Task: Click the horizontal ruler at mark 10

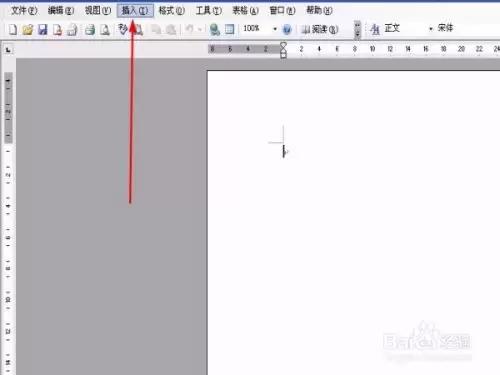Action: click(x=372, y=49)
